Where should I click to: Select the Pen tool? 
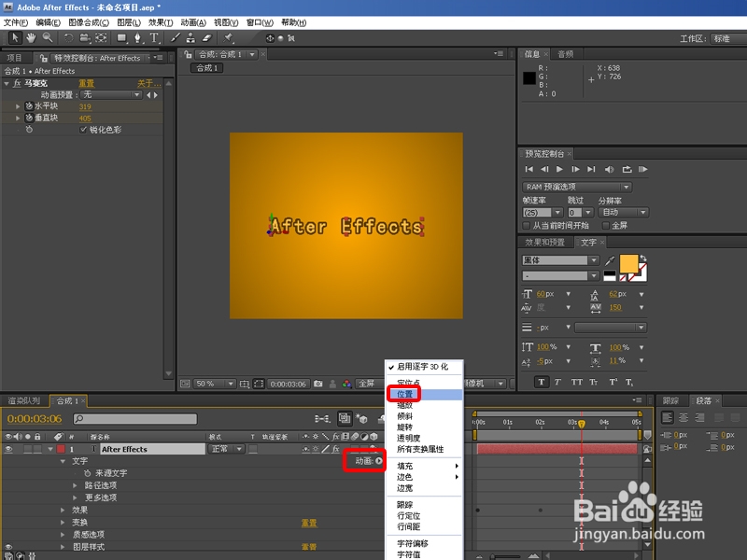[138, 38]
